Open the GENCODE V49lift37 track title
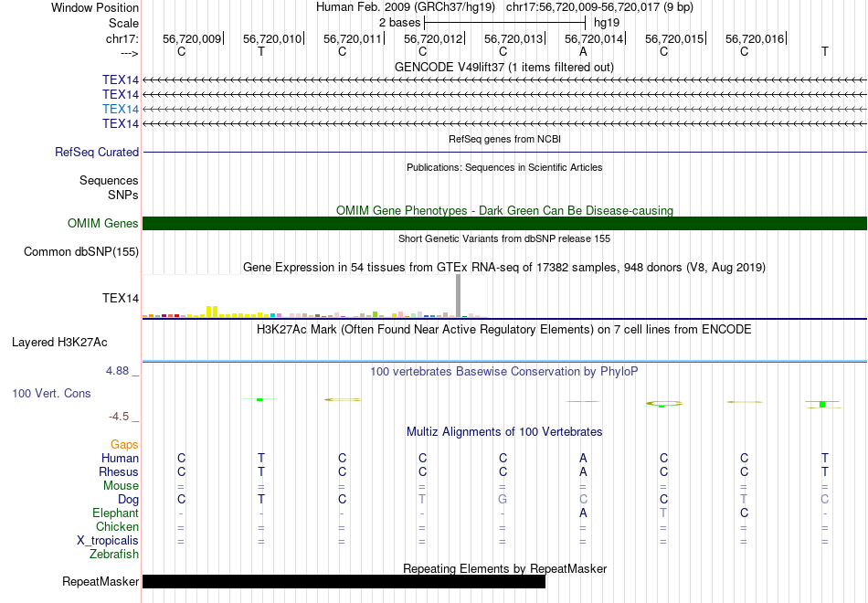868x603 pixels. tap(503, 67)
